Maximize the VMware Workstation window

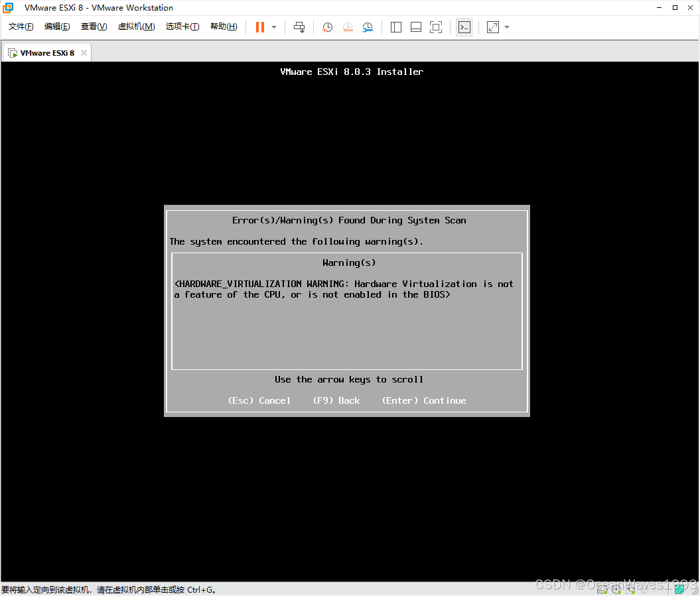coord(675,7)
